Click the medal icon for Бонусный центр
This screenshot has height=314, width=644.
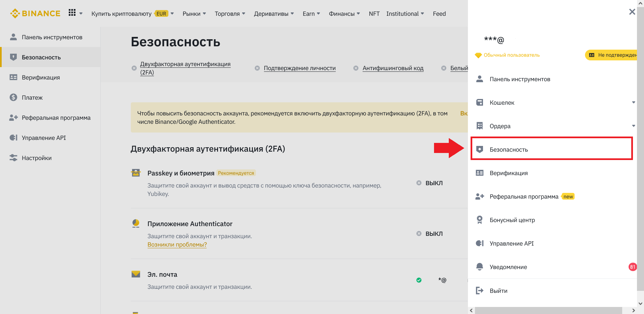click(x=480, y=220)
